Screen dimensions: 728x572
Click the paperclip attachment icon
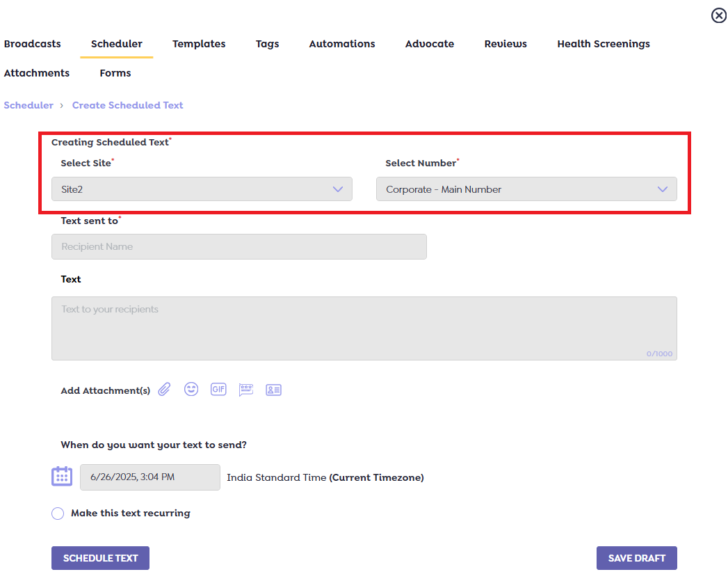click(164, 390)
